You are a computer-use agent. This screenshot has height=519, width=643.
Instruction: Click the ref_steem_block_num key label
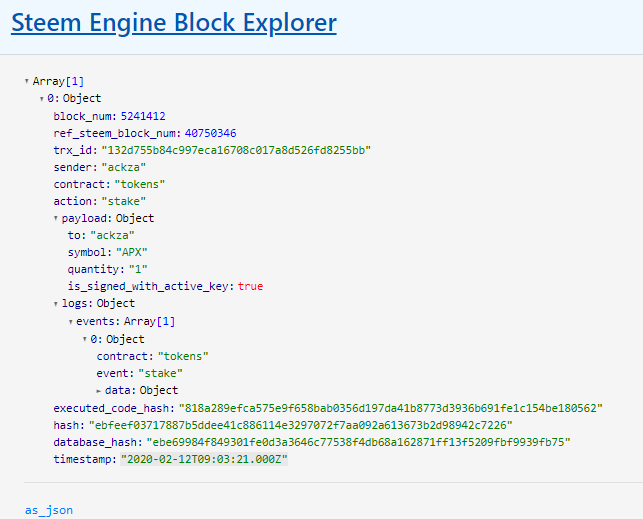[117, 133]
